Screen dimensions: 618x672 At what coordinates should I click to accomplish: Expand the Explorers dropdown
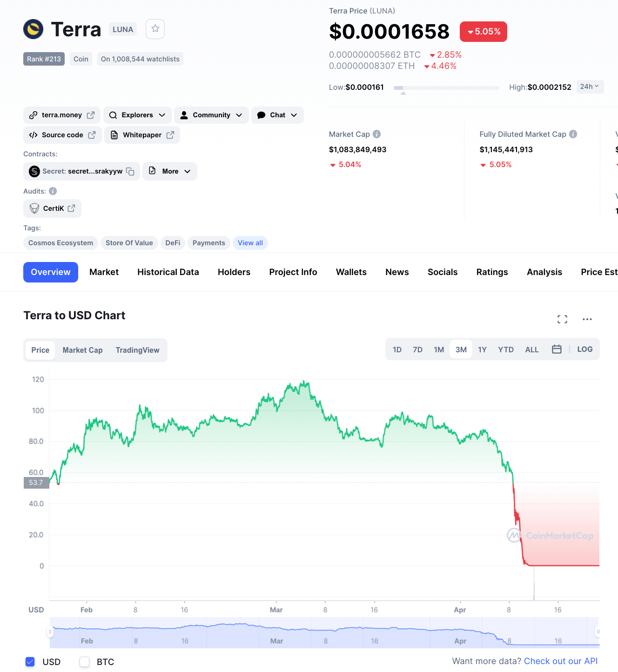(137, 115)
